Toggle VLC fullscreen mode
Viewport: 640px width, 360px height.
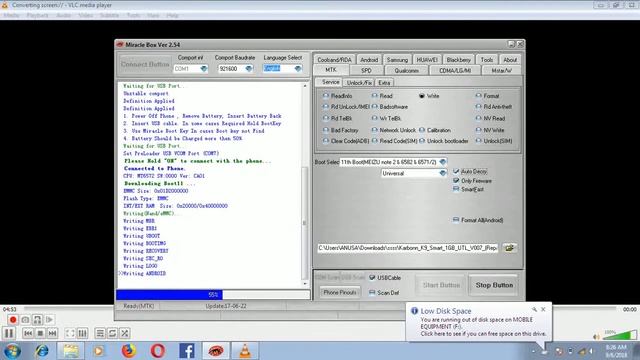coord(70,333)
